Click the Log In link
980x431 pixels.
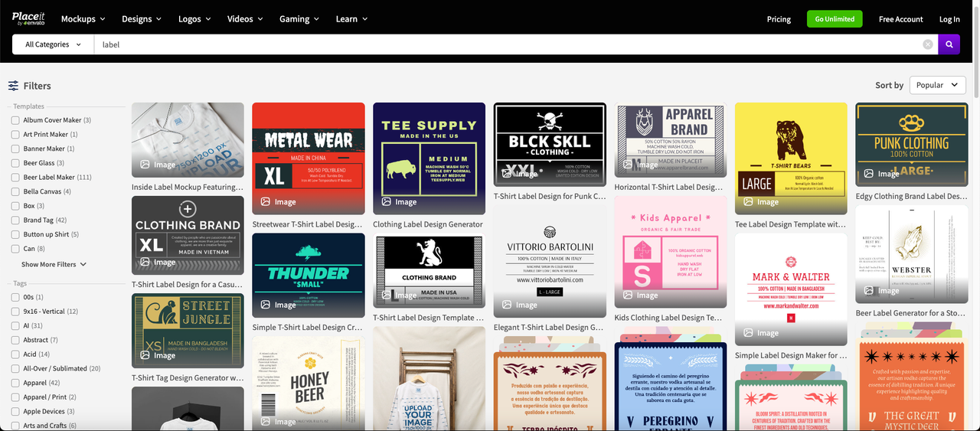[x=949, y=19]
